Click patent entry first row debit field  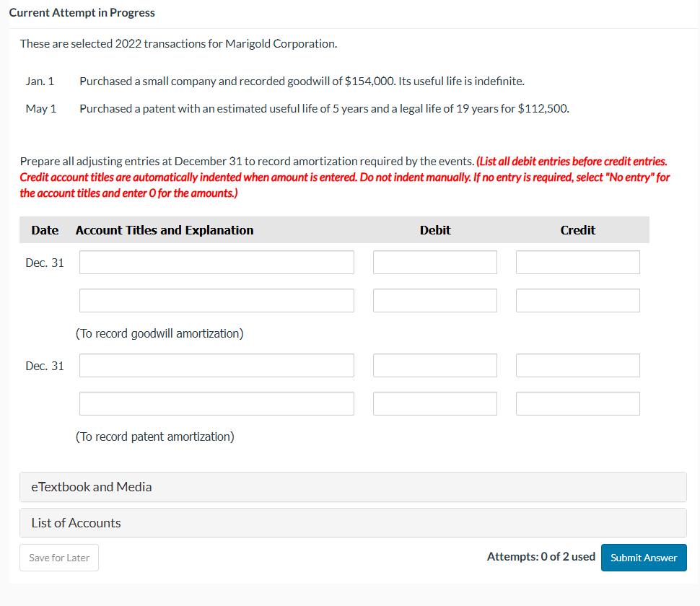[x=435, y=366]
